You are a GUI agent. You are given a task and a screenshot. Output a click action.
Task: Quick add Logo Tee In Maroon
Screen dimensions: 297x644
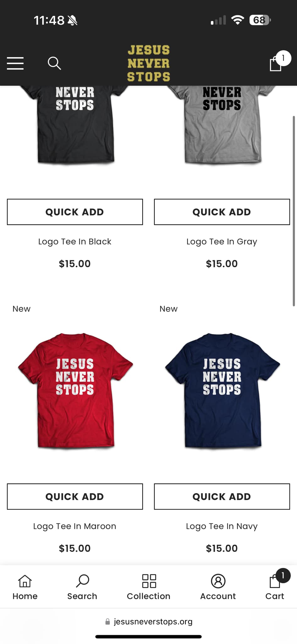coord(75,497)
